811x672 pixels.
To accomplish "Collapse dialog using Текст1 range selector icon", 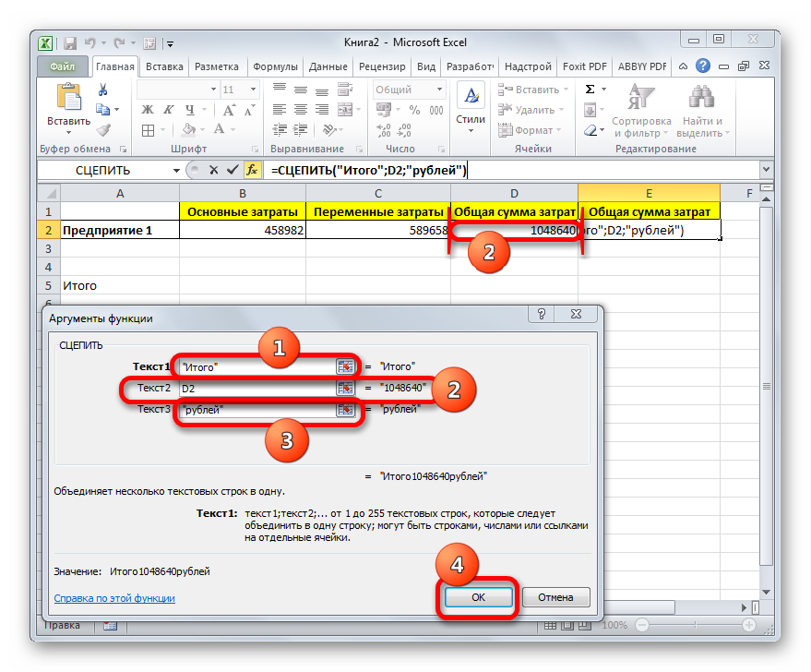I will pos(346,366).
